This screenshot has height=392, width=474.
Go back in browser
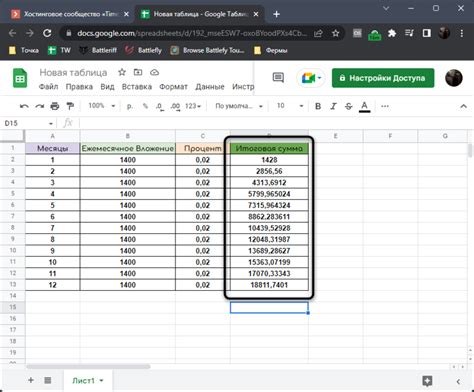click(x=12, y=33)
